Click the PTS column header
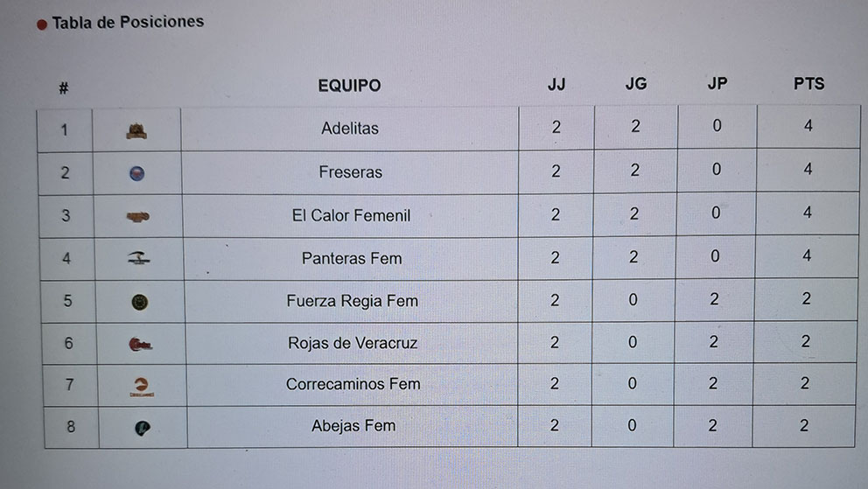Screen dimensions: 868x489 pyautogui.click(x=808, y=84)
